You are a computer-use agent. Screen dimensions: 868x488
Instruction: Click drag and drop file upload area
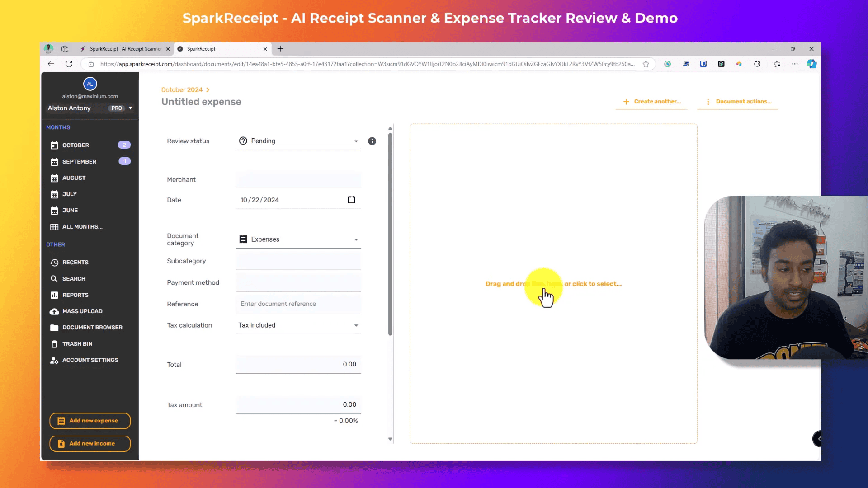(553, 284)
